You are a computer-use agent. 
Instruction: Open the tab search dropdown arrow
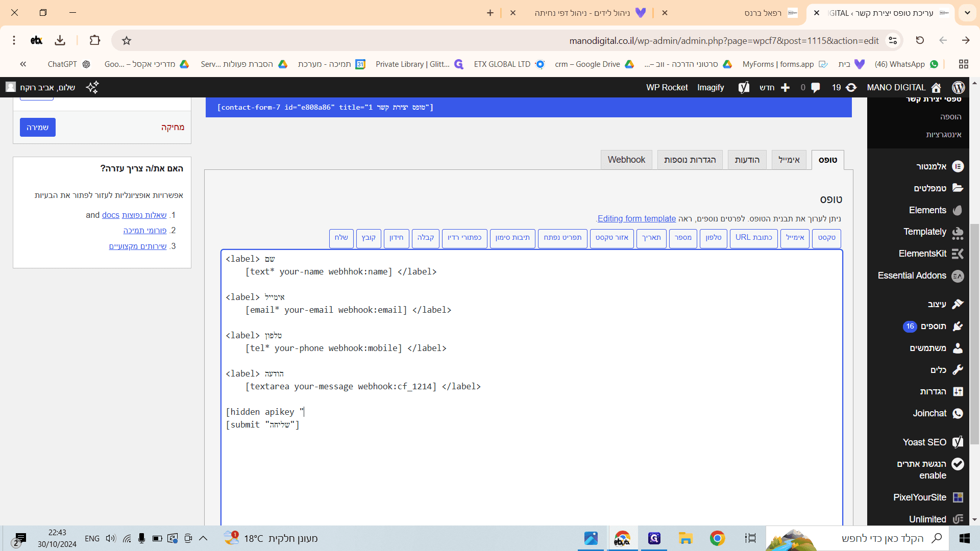point(967,13)
